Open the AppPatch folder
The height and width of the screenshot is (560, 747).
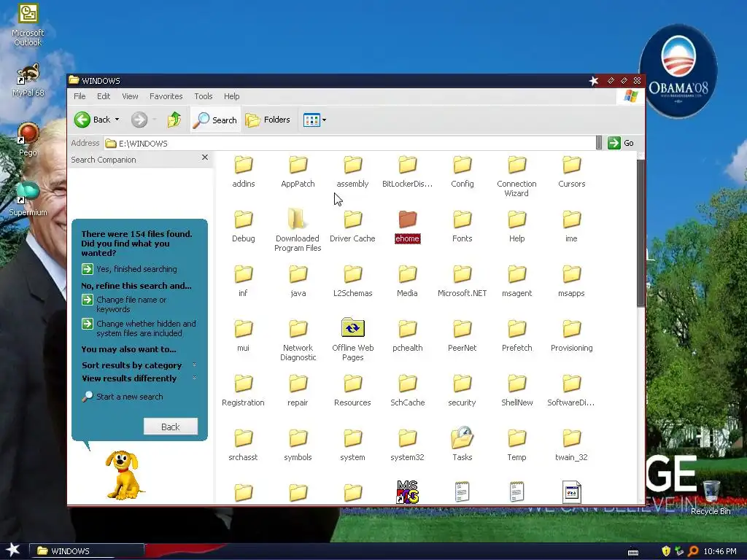click(298, 171)
